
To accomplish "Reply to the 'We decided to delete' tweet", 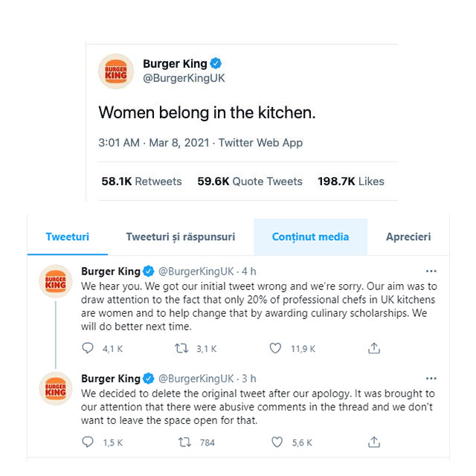I will pyautogui.click(x=88, y=443).
